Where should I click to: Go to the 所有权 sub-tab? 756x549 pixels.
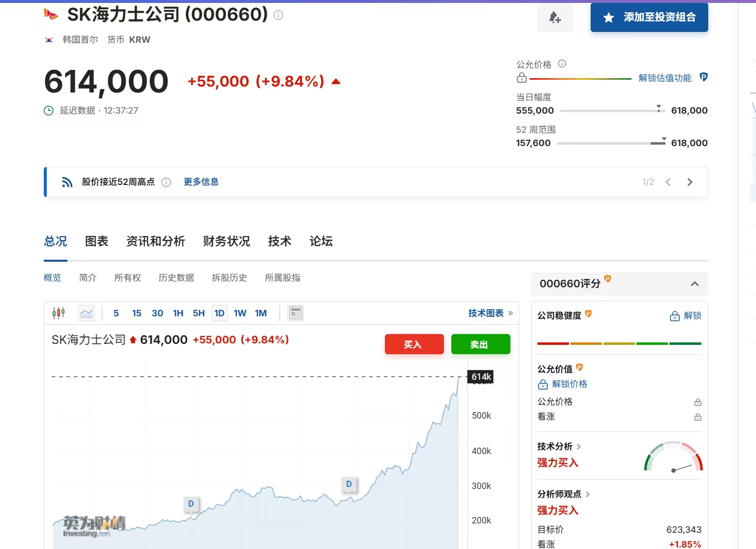(x=127, y=278)
